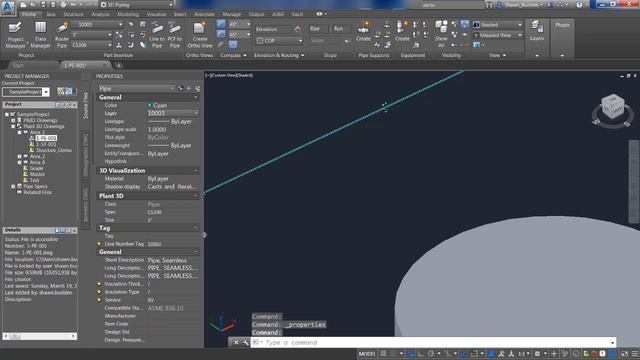Open the Project Manager ribbon tool
This screenshot has height=360, width=640.
[x=15, y=35]
